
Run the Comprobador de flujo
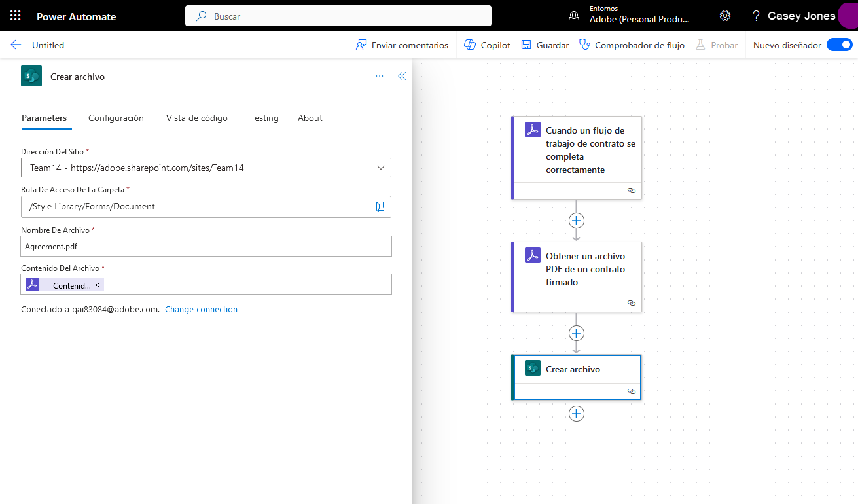click(x=632, y=45)
